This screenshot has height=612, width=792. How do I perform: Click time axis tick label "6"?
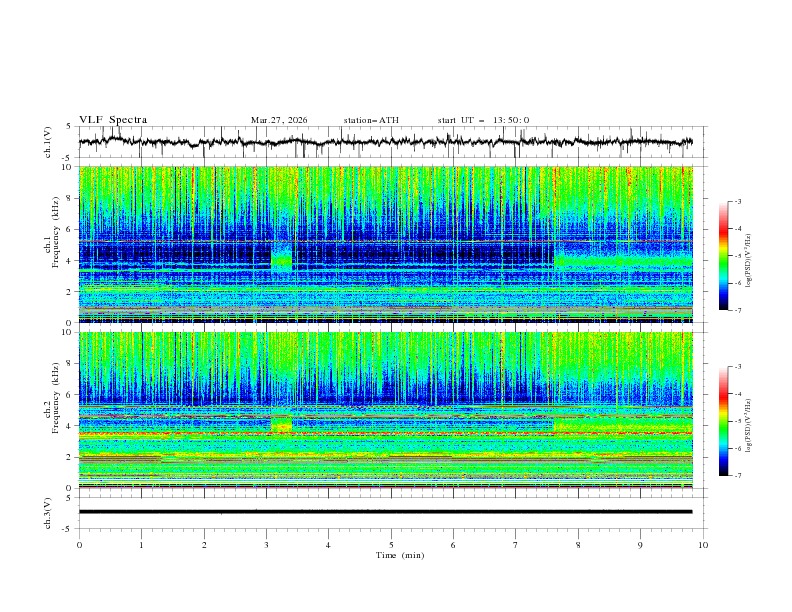(453, 545)
